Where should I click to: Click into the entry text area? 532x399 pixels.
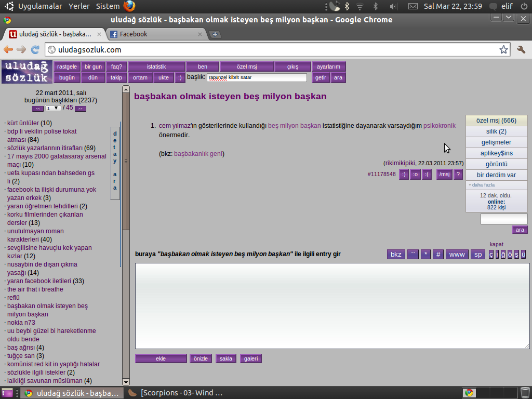[332, 306]
